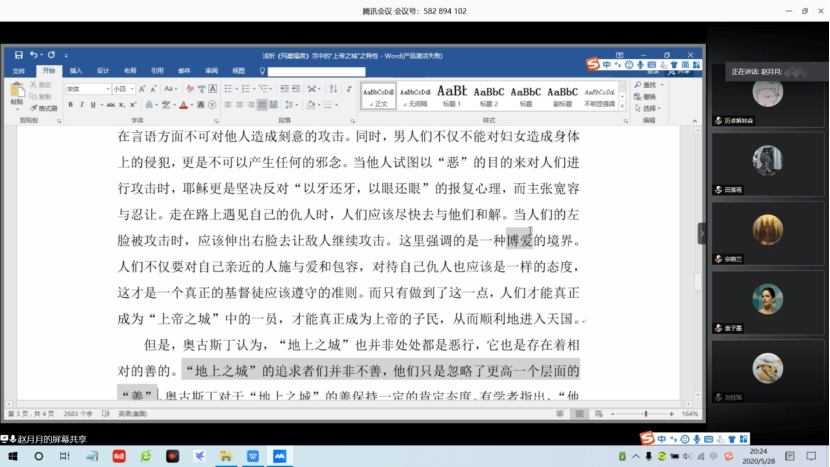Select the Format Painter tool

point(46,108)
